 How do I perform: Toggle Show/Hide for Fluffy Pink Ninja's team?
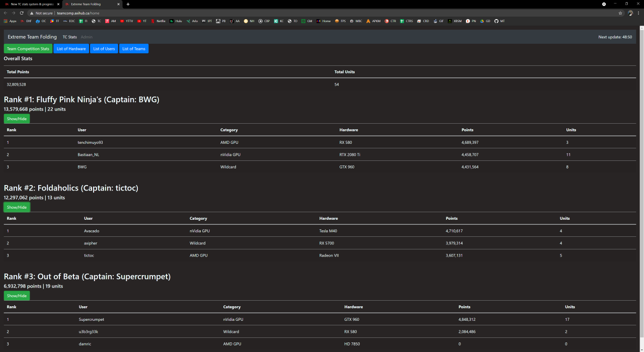coord(17,119)
